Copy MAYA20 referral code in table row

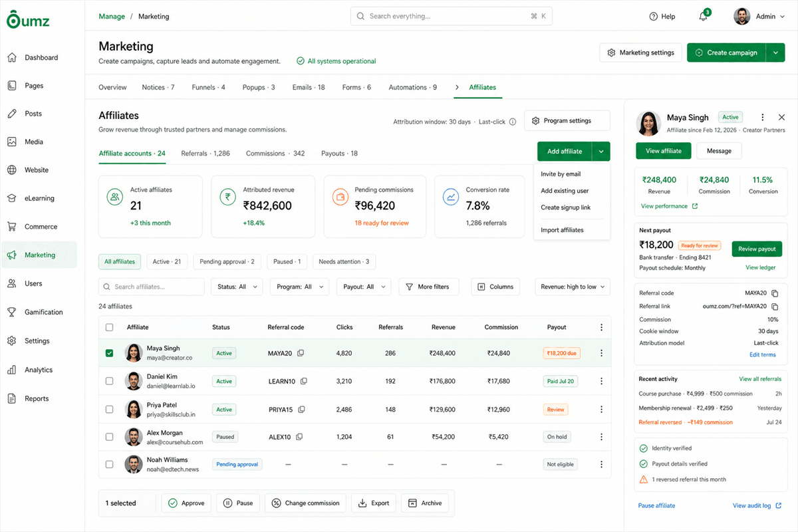point(301,353)
